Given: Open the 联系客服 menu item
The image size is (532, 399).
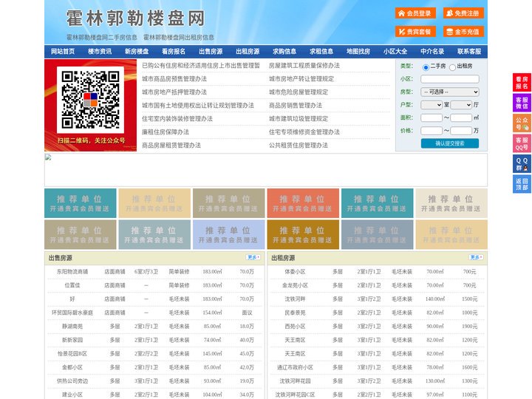Looking at the screenshot, I should (469, 52).
